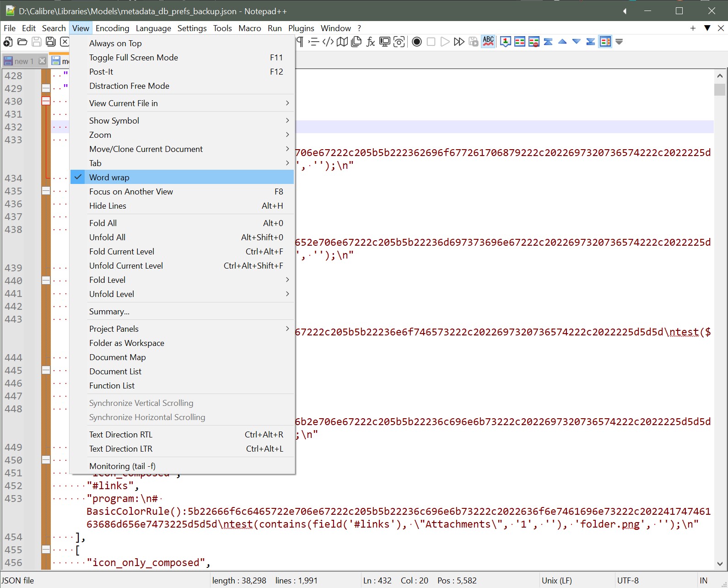This screenshot has height=588, width=728.
Task: Click the Open file folder icon
Action: 22,42
